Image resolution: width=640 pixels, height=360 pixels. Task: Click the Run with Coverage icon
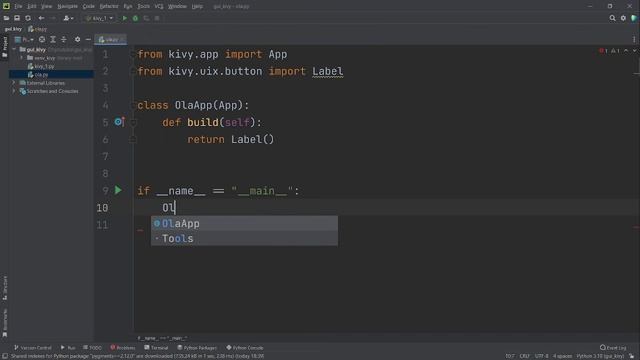pos(146,18)
